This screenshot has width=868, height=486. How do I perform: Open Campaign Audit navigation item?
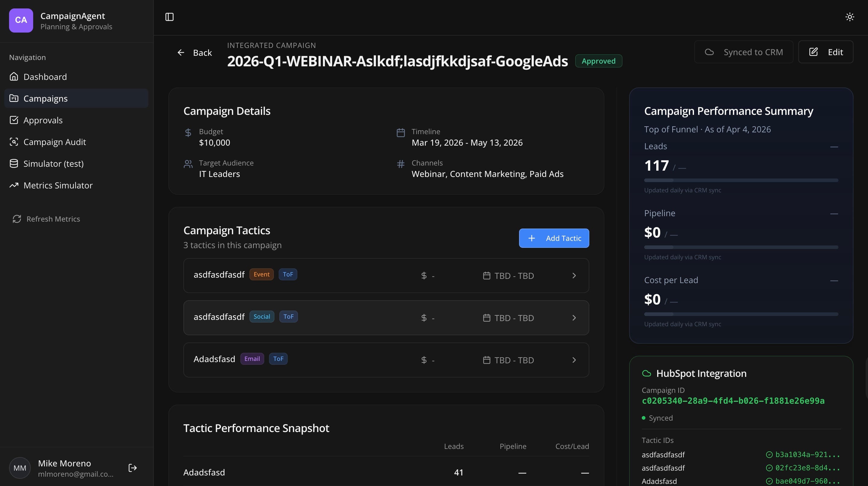click(55, 142)
